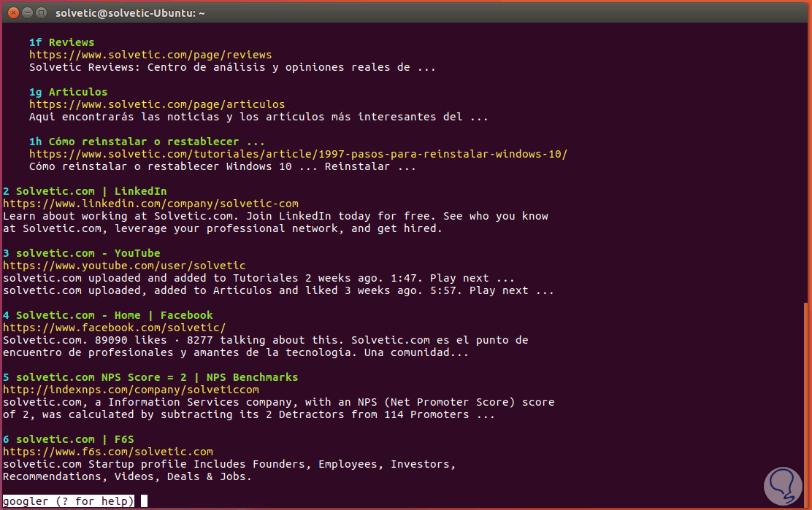Screen dimensions: 812x510
Task: Click 'added to Tutoriales 2 weeks ago' line
Action: click(x=259, y=278)
